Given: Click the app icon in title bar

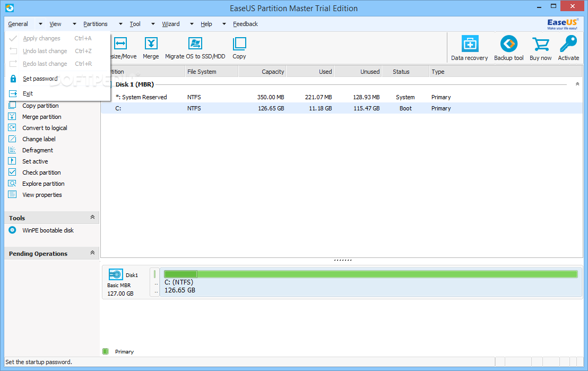Looking at the screenshot, I should [x=10, y=8].
